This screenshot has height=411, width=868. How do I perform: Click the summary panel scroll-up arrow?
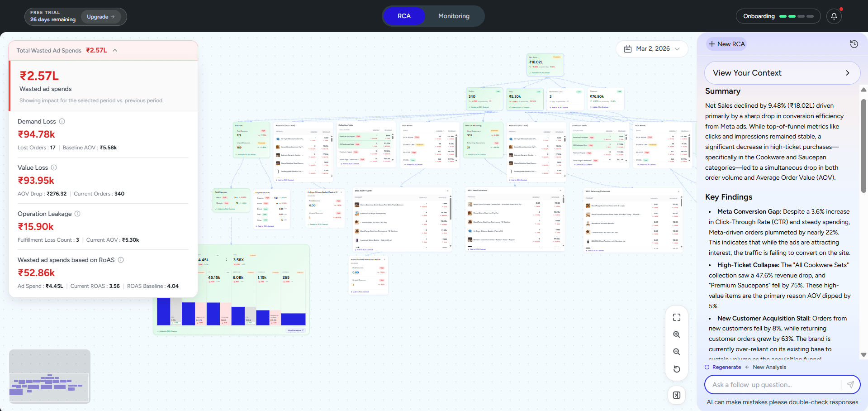(x=863, y=90)
